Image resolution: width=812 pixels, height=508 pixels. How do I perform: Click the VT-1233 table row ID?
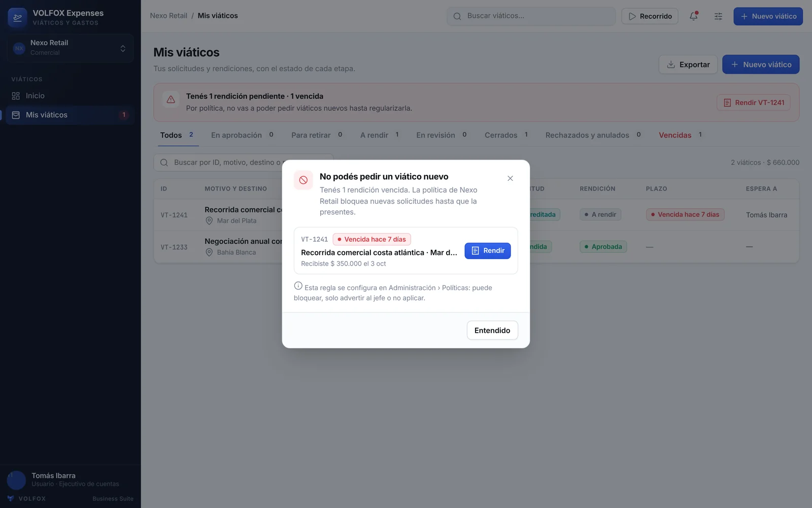coord(174,247)
